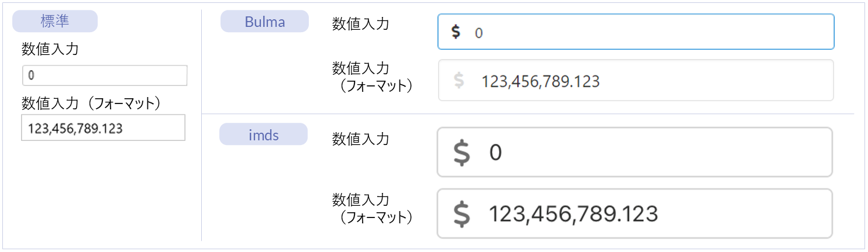This screenshot has width=868, height=252.
Task: Click the dollar icon in imds's zero-value input
Action: point(461,153)
